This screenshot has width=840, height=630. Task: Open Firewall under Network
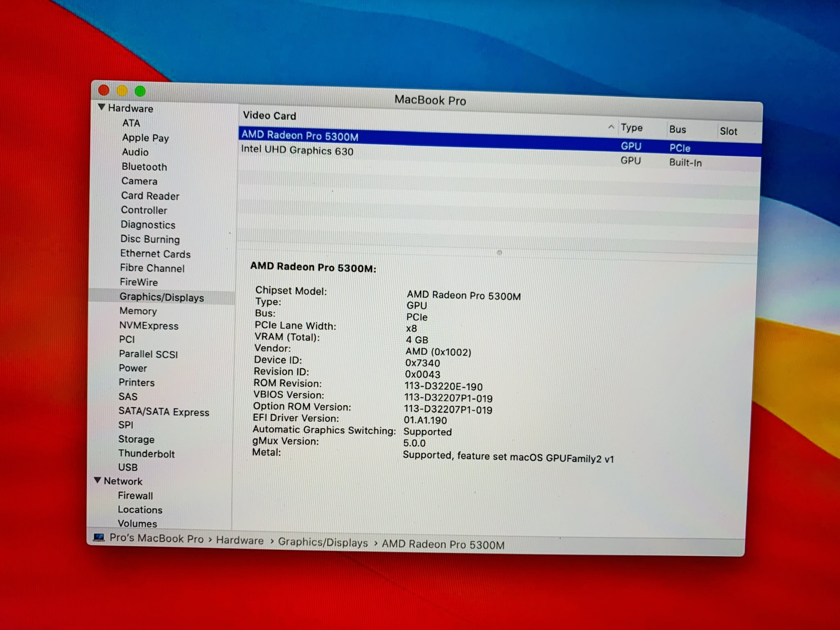click(x=135, y=496)
